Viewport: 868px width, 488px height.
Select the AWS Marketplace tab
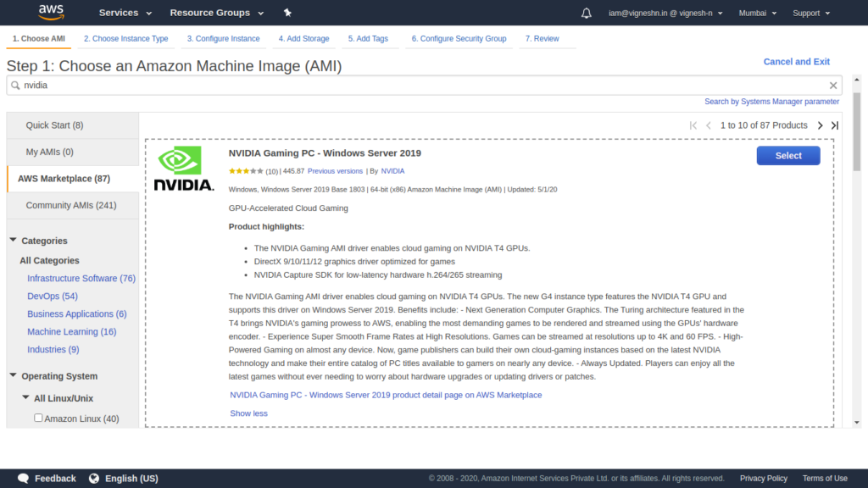coord(73,179)
